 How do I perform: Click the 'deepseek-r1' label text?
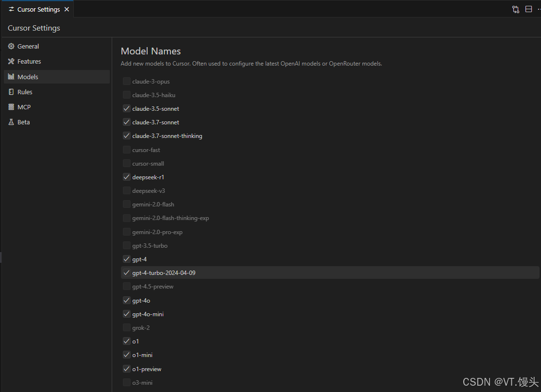(x=148, y=177)
